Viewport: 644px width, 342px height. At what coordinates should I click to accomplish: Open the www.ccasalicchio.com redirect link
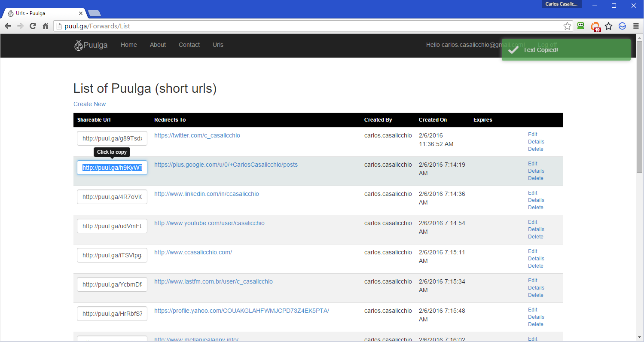[x=193, y=252]
